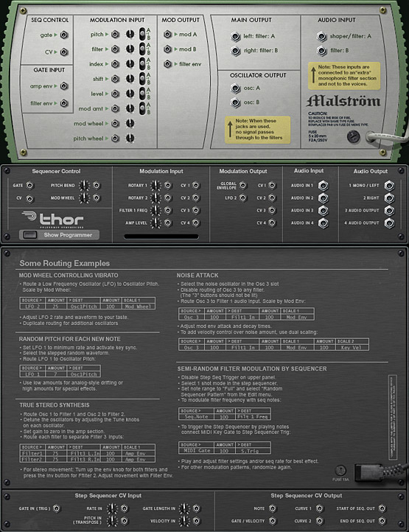Click the Malström right: filter B main output jack
Viewport: 409px width, 532px height.
point(236,51)
